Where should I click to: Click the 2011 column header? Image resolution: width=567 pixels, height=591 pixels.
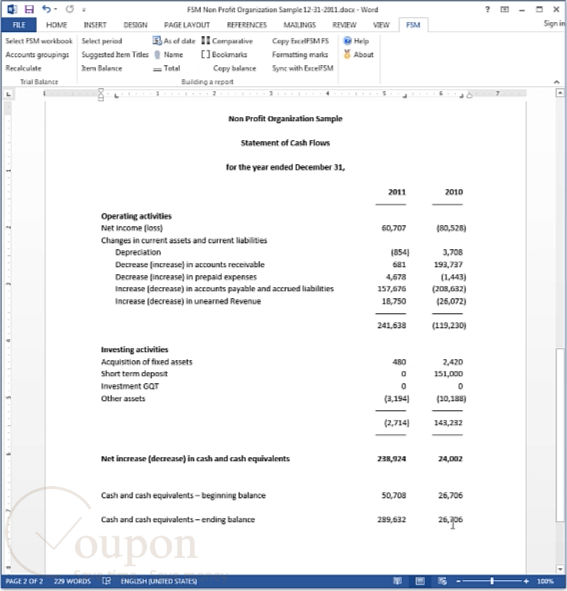tap(397, 192)
